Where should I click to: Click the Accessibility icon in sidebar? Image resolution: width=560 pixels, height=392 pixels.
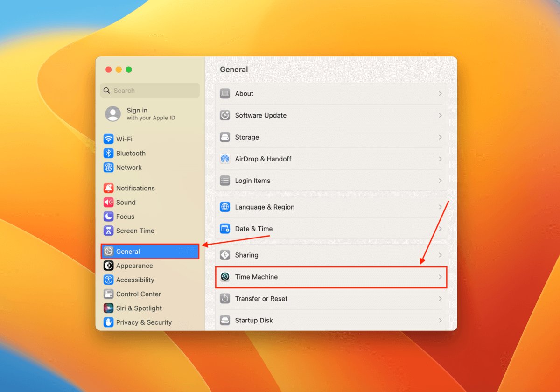pyautogui.click(x=109, y=280)
